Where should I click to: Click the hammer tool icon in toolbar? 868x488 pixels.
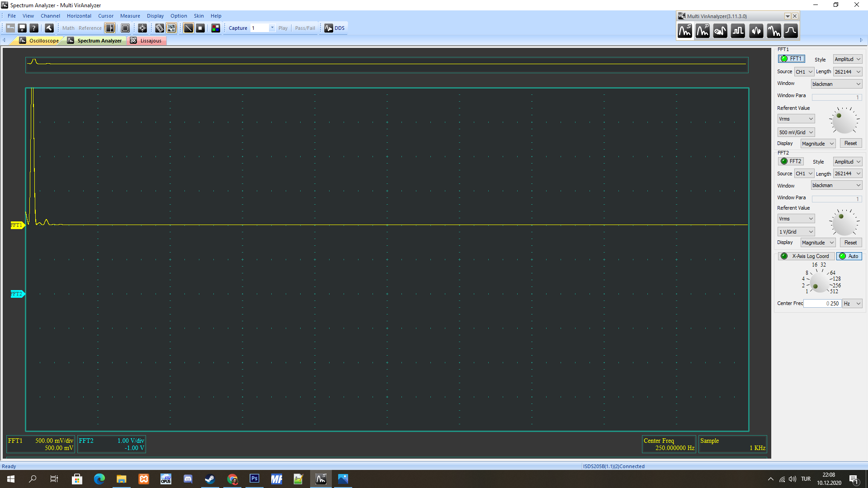49,28
